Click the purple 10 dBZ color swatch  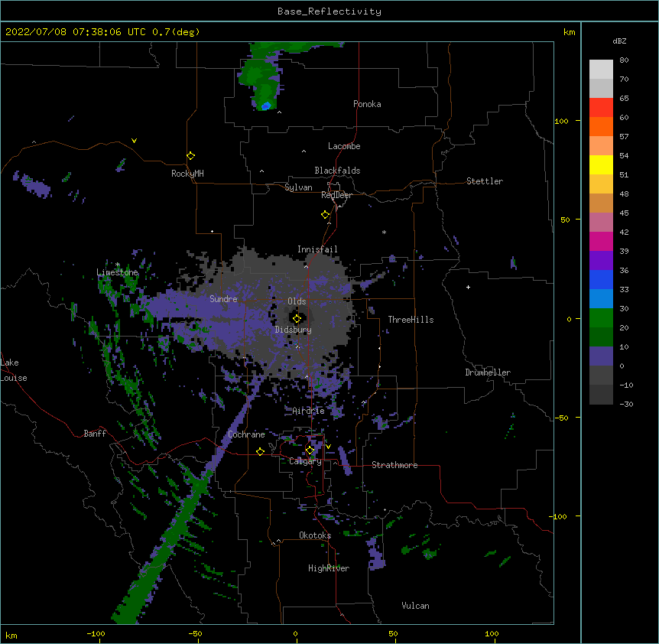click(601, 356)
